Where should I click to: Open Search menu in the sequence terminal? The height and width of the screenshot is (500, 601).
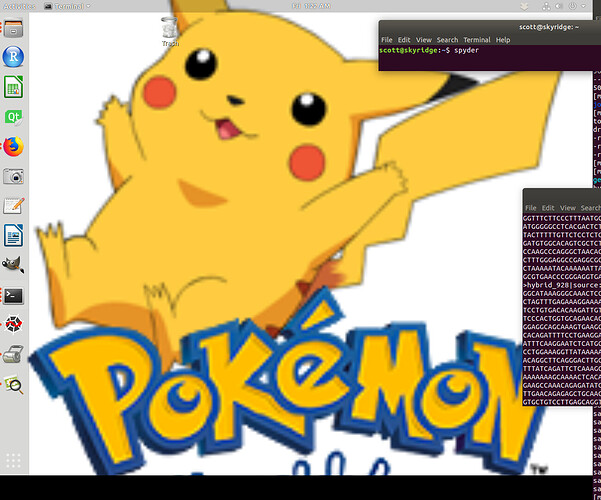click(x=591, y=208)
